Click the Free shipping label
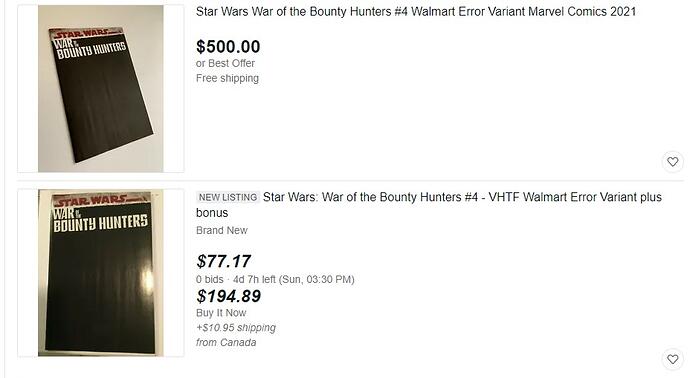 (x=227, y=78)
